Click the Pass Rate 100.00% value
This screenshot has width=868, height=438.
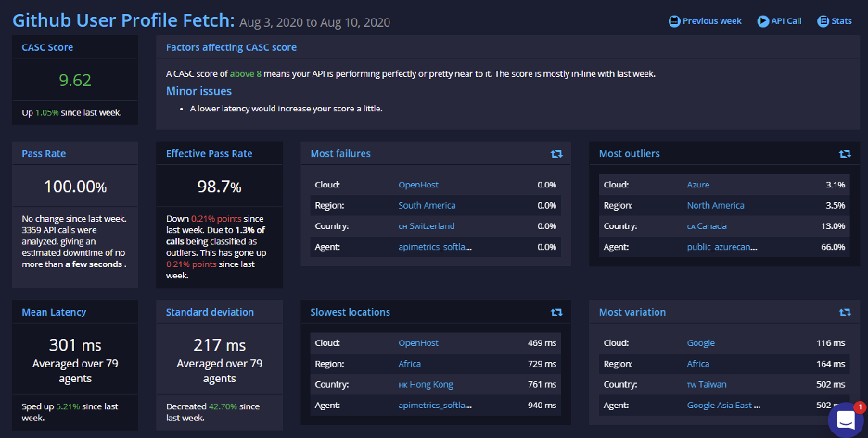coord(75,186)
